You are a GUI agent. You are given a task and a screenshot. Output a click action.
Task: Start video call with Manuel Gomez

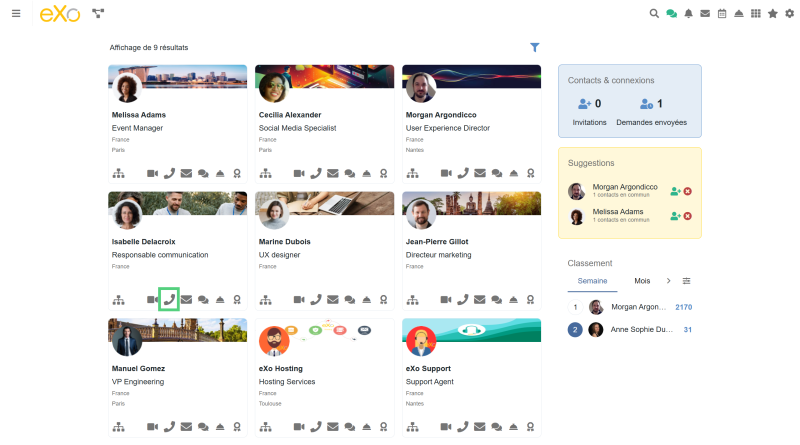point(153,427)
